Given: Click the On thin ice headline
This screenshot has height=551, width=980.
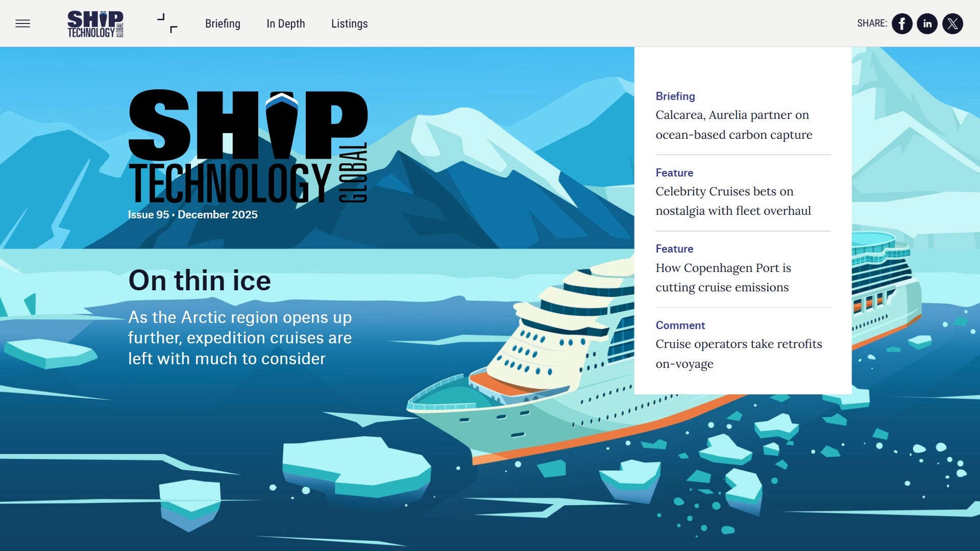Looking at the screenshot, I should pos(200,280).
